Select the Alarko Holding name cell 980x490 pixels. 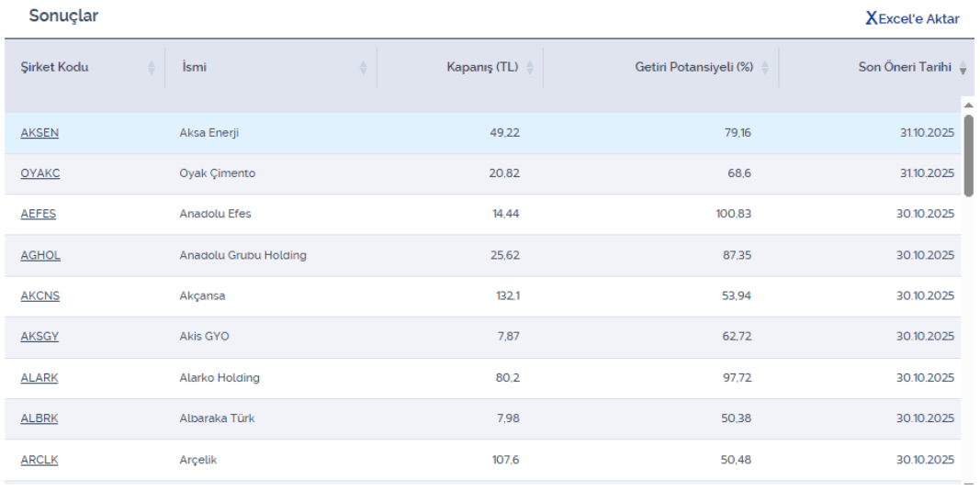click(x=220, y=378)
